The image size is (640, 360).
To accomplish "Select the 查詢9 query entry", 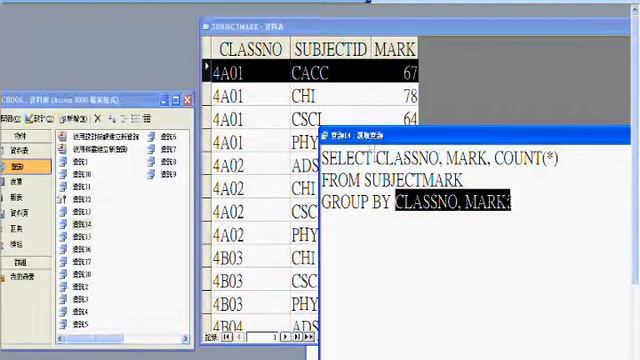I will pyautogui.click(x=162, y=174).
